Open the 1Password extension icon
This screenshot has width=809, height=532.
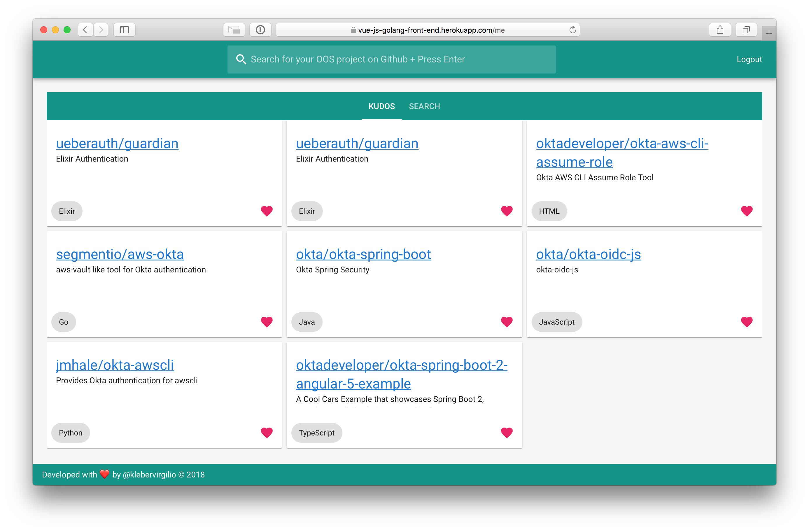click(260, 30)
